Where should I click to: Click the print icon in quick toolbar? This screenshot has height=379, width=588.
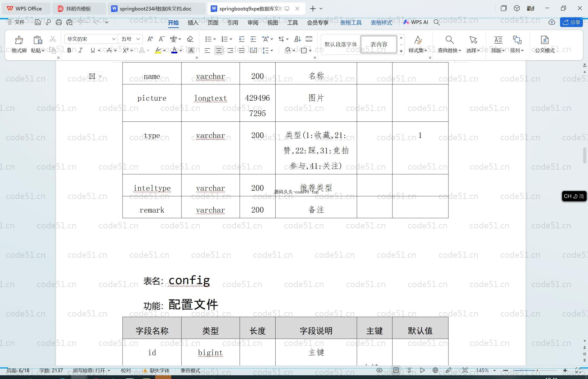(59, 22)
